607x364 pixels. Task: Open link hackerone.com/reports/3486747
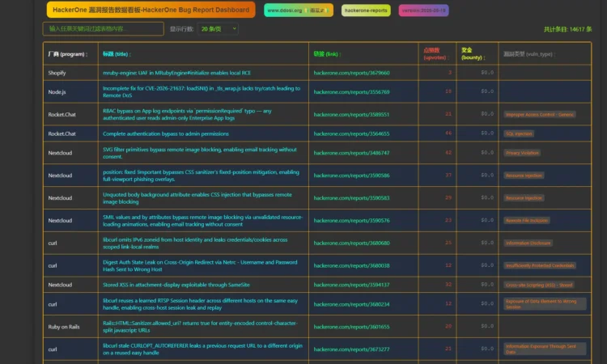click(x=351, y=153)
